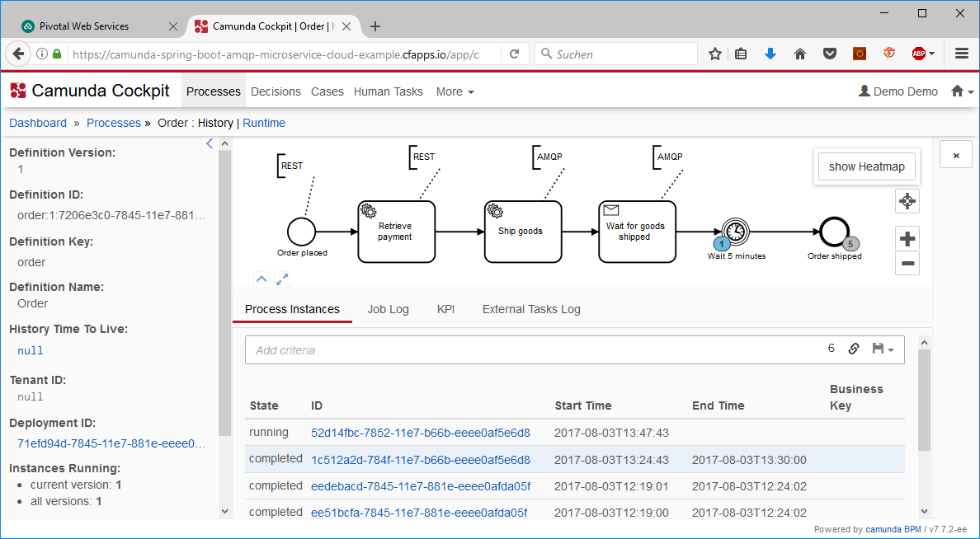The width and height of the screenshot is (980, 539).
Task: Switch to the External Tasks Log tab
Action: point(531,309)
